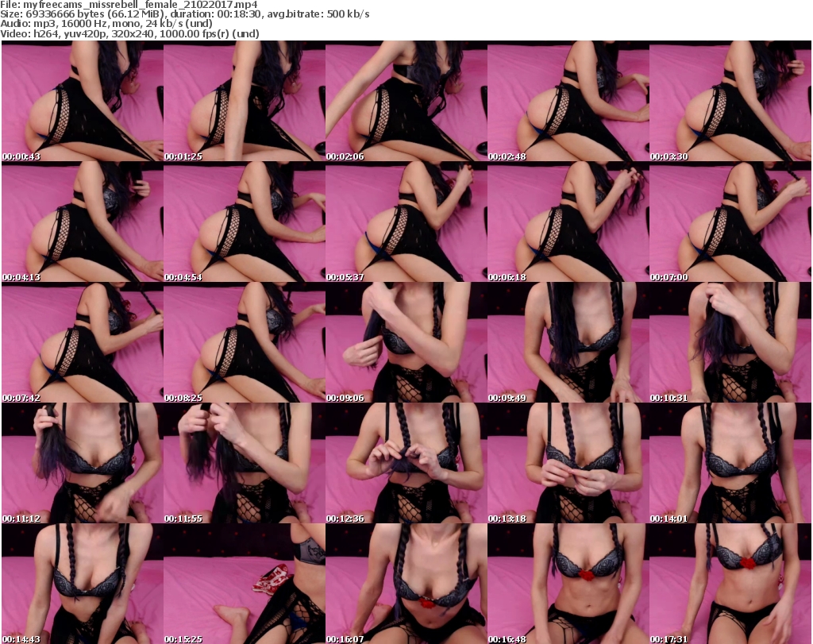Pick the frame timestamped 00:11:12
The width and height of the screenshot is (813, 644).
[83, 463]
